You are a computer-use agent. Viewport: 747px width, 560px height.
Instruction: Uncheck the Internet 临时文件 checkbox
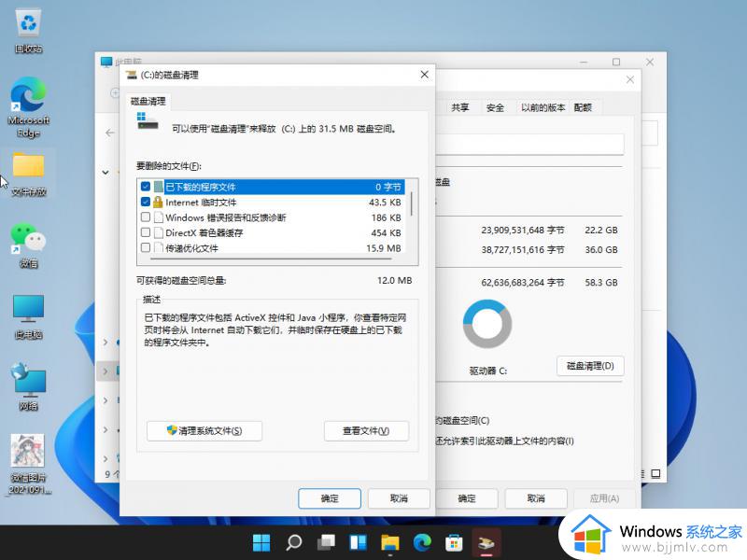point(146,202)
